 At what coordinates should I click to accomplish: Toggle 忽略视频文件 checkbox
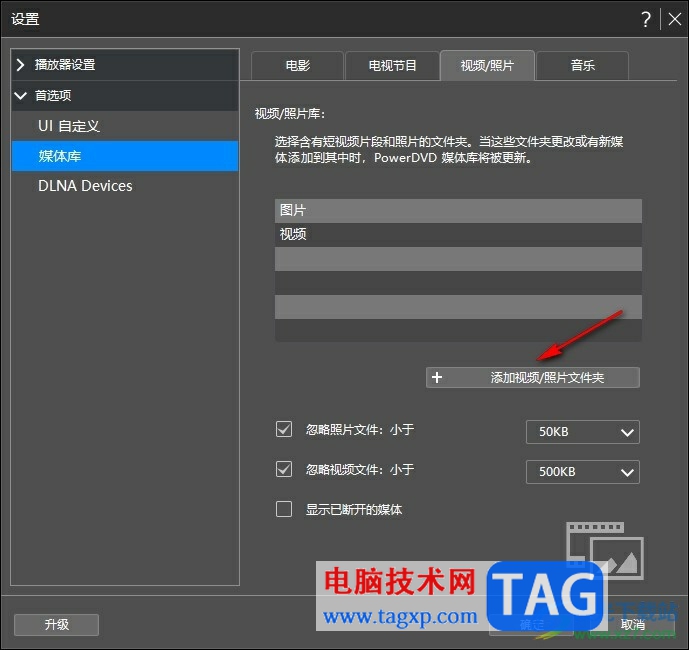(284, 469)
